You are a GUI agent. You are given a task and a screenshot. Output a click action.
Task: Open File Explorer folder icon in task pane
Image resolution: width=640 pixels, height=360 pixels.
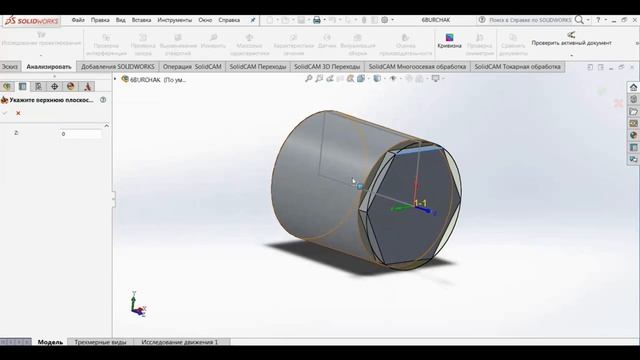tap(633, 111)
